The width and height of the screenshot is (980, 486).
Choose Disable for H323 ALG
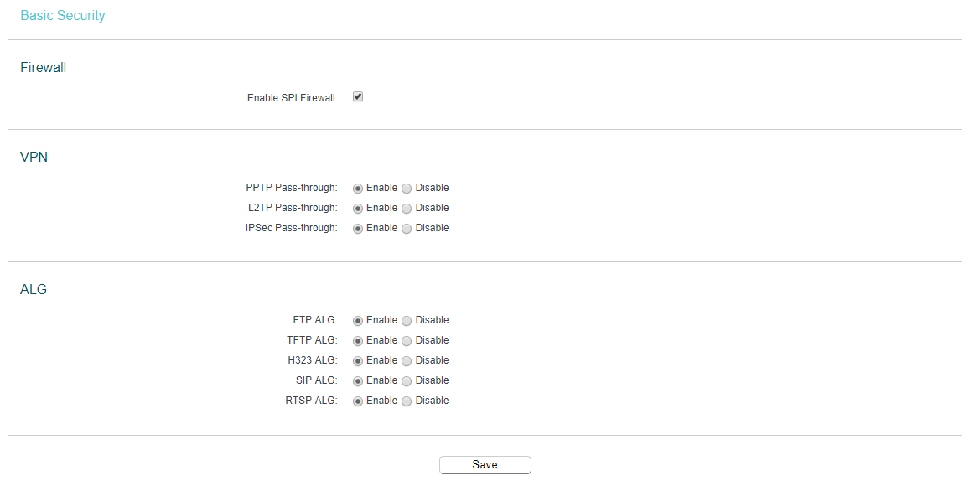click(407, 360)
